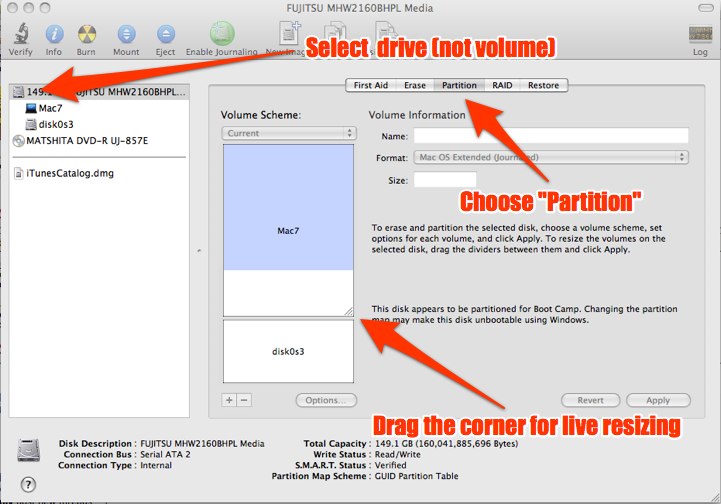Click the Options... button

tap(326, 400)
